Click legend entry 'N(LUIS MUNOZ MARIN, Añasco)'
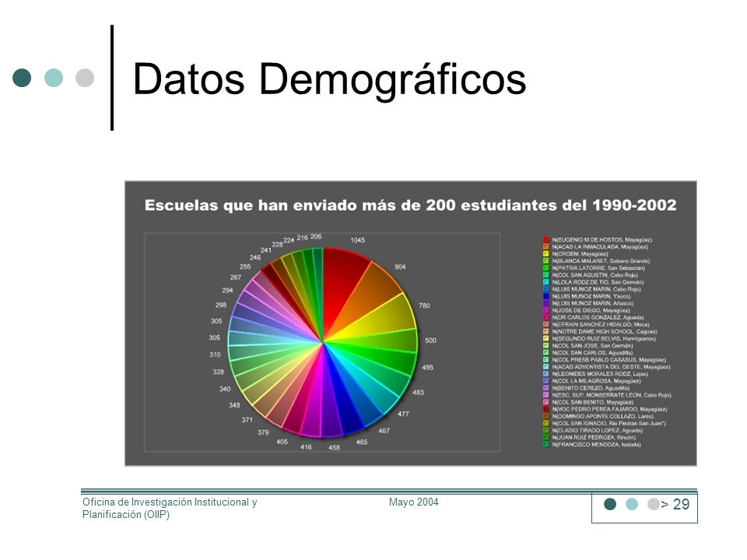This screenshot has width=747, height=560. [593, 303]
